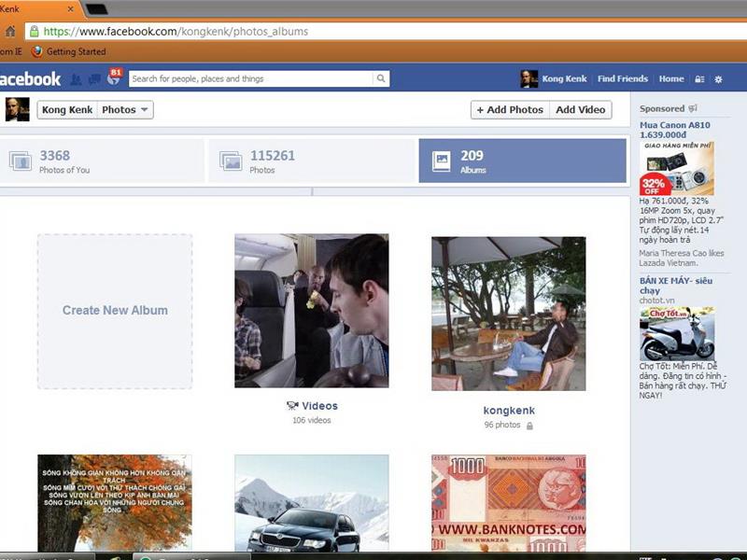Click the green site identity icon in address bar
Image resolution: width=747 pixels, height=560 pixels.
(x=36, y=30)
